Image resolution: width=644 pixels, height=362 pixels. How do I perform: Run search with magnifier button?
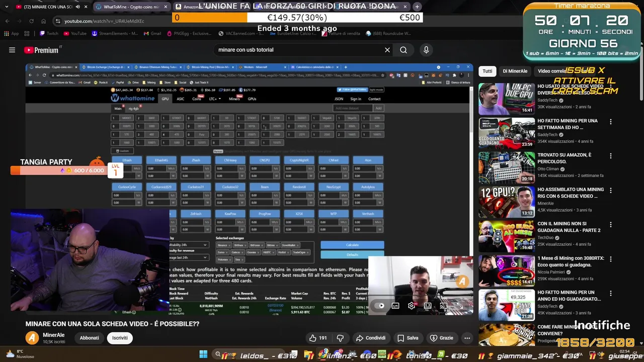click(404, 50)
